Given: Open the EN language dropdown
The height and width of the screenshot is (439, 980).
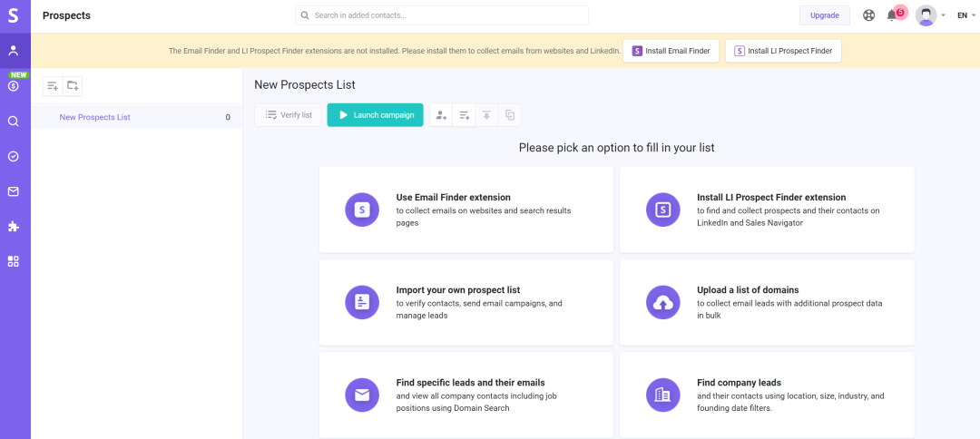Looking at the screenshot, I should click(965, 15).
